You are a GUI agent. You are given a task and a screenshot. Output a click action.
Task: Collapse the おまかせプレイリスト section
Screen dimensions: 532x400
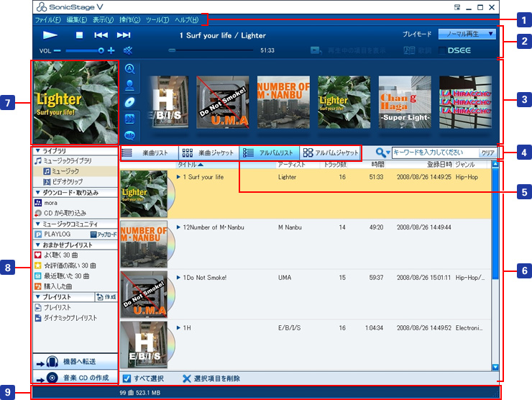[38, 245]
